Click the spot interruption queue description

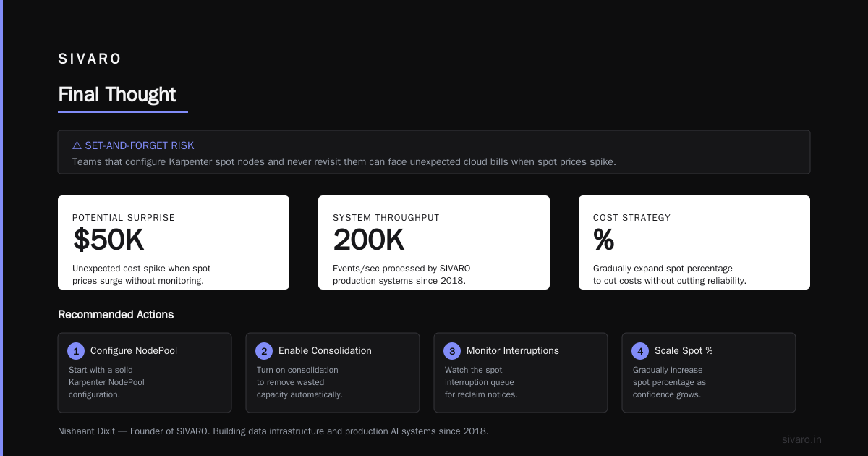pyautogui.click(x=481, y=382)
